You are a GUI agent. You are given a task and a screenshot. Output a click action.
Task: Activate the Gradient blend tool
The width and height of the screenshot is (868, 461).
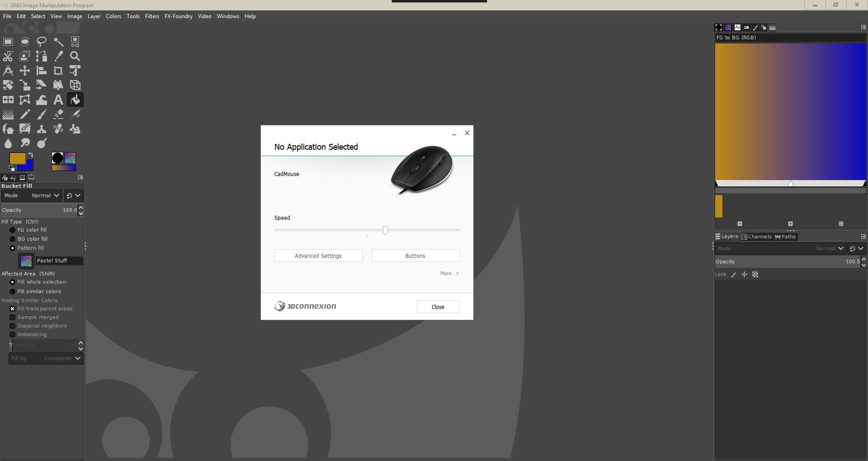(8, 114)
